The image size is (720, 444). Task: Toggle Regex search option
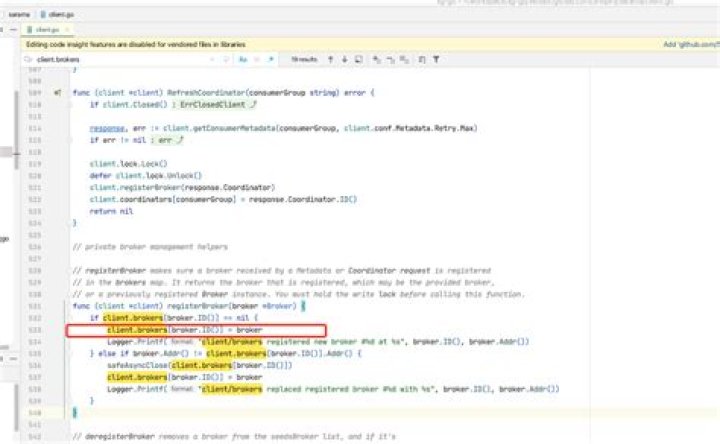click(x=271, y=59)
